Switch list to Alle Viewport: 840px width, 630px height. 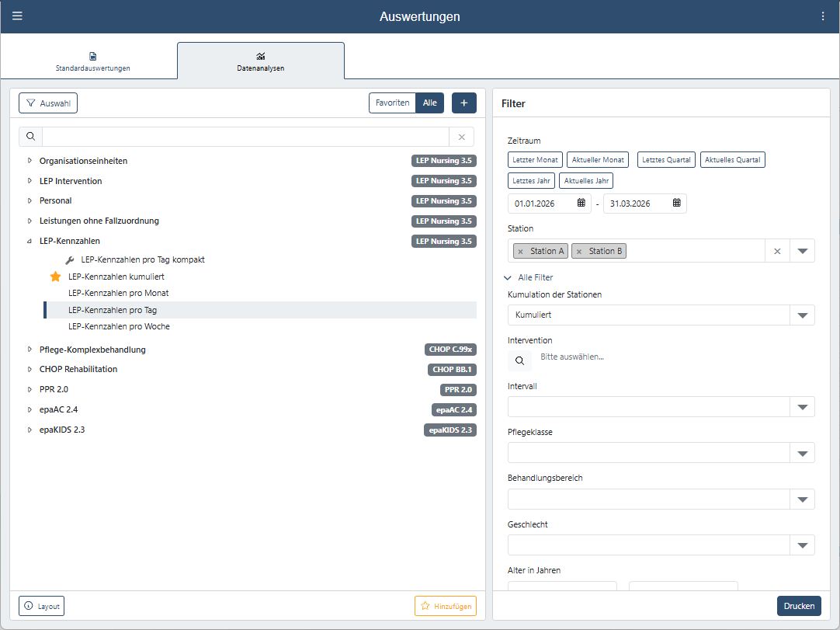pos(429,103)
